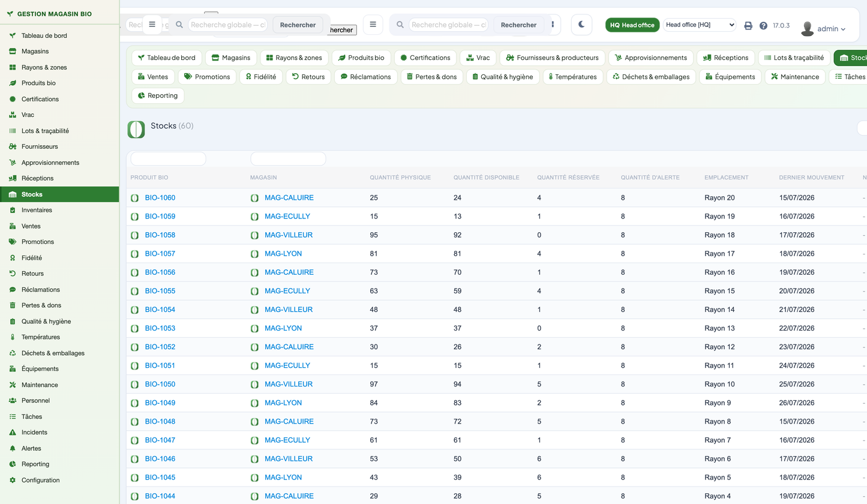
Task: Click the Inventaires clipboard-check icon in sidebar
Action: tap(13, 210)
